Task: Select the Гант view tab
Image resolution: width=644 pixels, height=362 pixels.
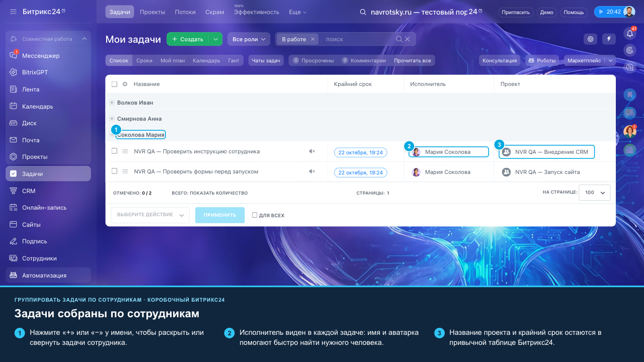Action: 233,60
